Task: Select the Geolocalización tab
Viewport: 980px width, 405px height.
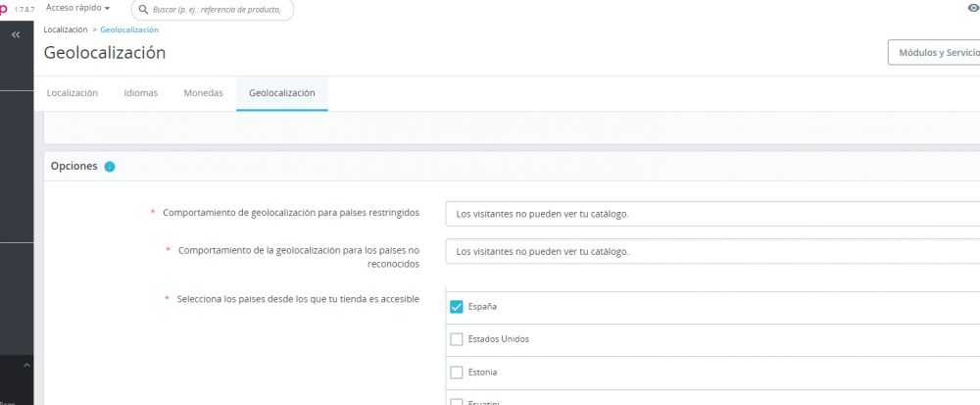Action: click(x=281, y=93)
